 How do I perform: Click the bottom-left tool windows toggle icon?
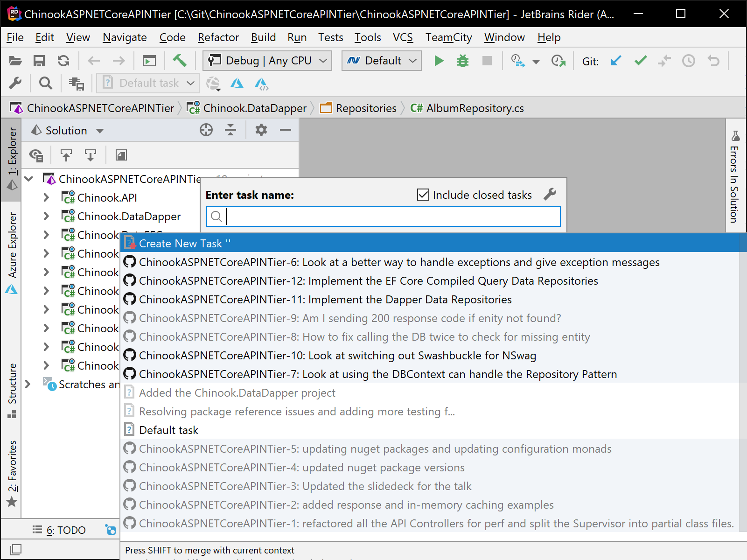point(15,549)
